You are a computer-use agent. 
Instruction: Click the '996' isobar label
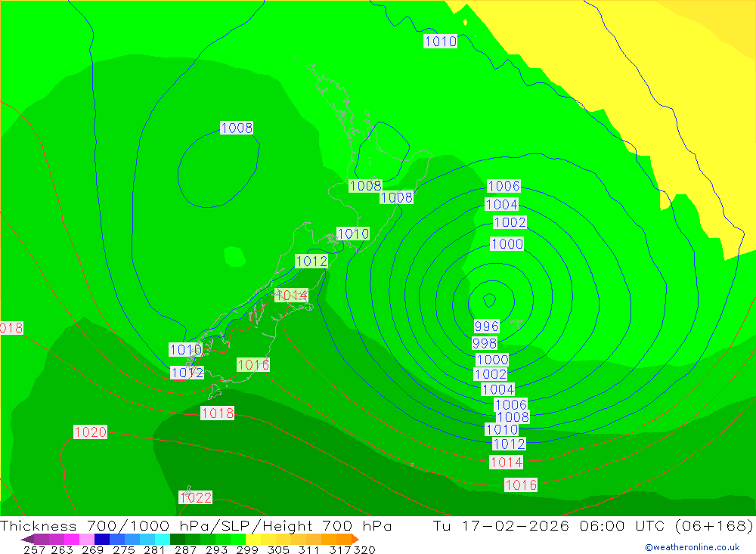pyautogui.click(x=486, y=327)
